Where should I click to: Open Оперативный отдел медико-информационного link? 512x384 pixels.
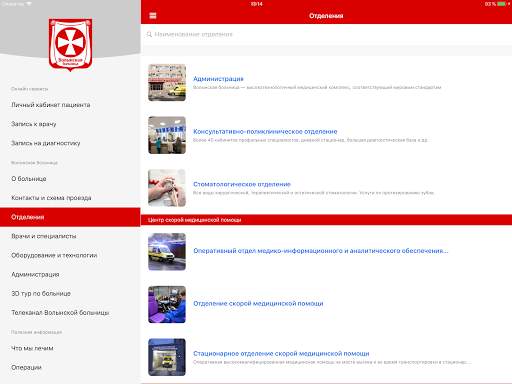(x=321, y=251)
